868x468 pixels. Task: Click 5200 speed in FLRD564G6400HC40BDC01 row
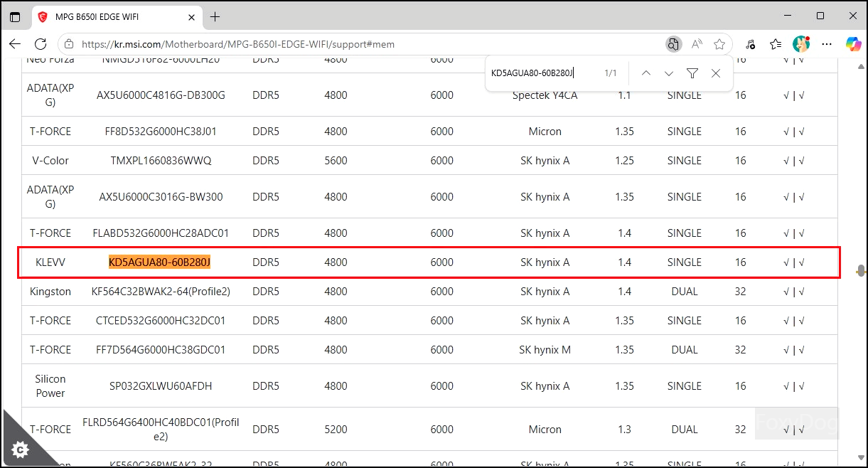pyautogui.click(x=336, y=430)
